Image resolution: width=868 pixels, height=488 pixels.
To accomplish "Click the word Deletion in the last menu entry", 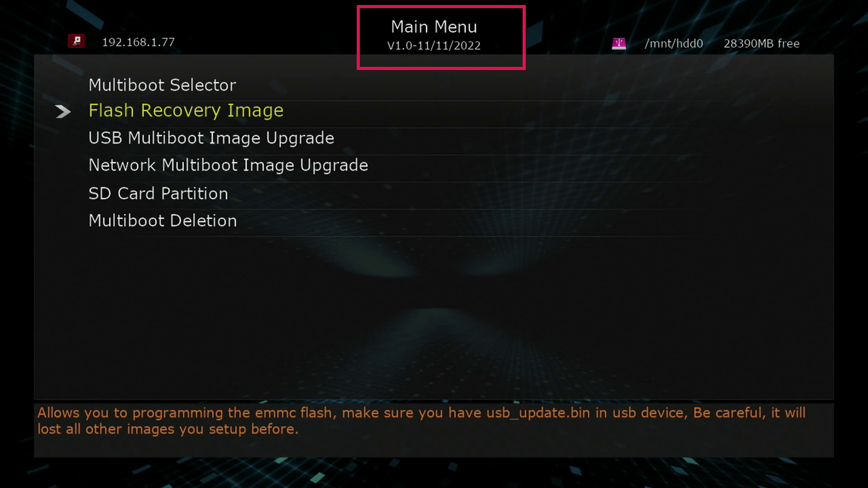I will point(203,221).
